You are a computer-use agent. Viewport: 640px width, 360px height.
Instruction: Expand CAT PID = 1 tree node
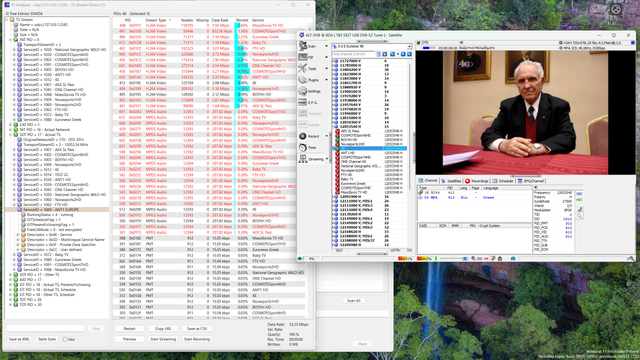point(11,124)
